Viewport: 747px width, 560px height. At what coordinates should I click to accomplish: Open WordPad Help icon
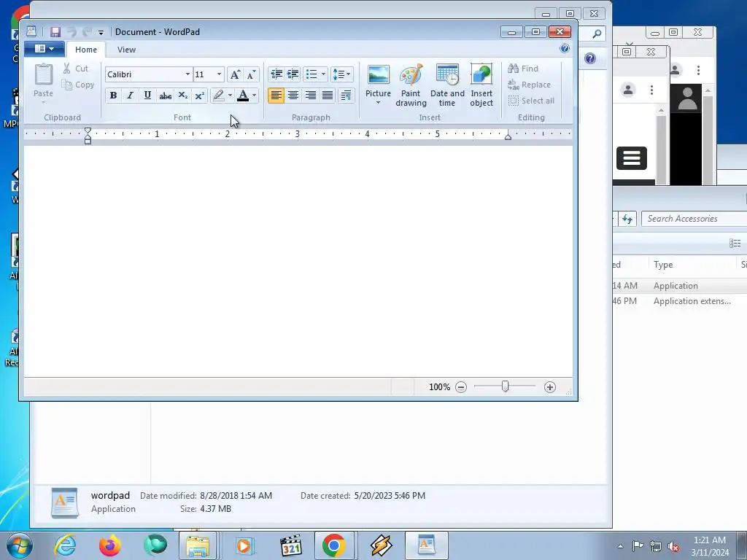coord(565,48)
